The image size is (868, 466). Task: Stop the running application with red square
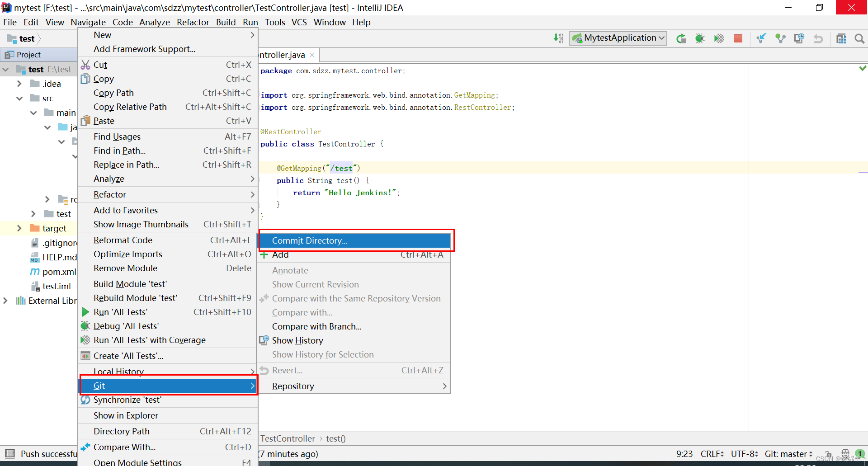pyautogui.click(x=738, y=39)
